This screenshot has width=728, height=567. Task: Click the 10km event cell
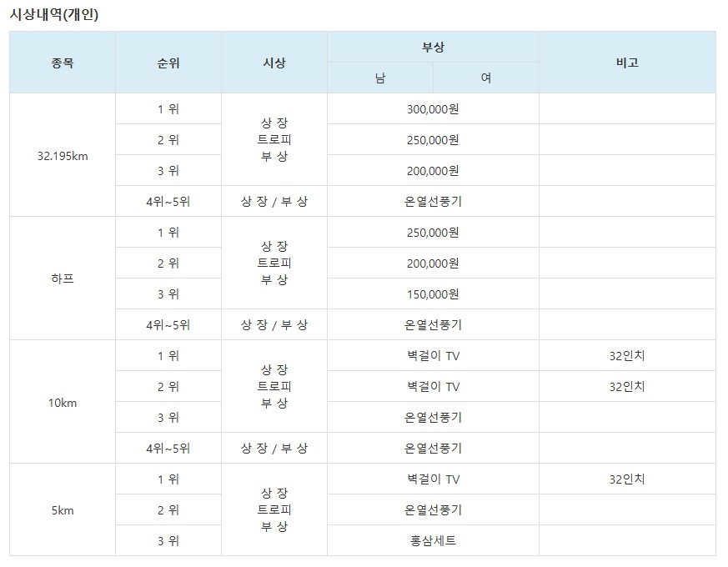[x=63, y=403]
